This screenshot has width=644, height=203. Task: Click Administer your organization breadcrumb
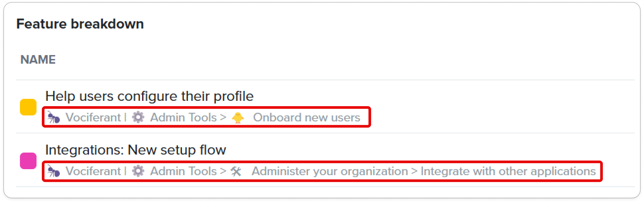330,171
